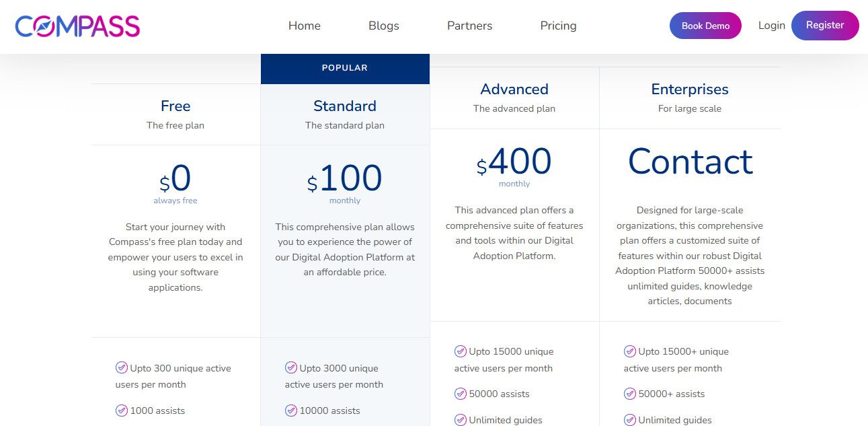868x426 pixels.
Task: Open the Login link
Action: point(771,25)
